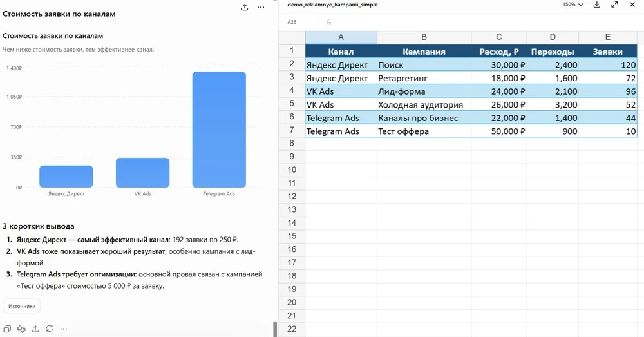Close the spreadsheet preview panel

coord(632,5)
